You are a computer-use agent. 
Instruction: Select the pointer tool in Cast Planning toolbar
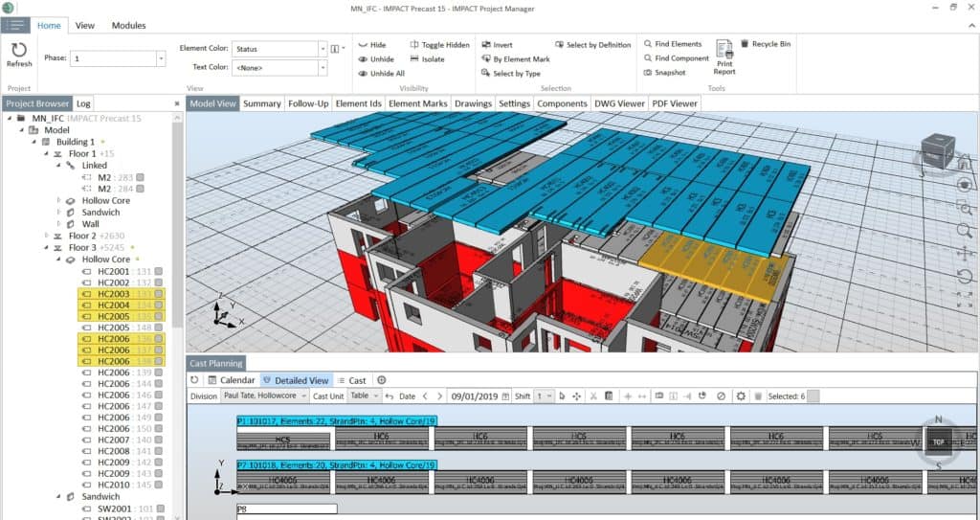562,396
